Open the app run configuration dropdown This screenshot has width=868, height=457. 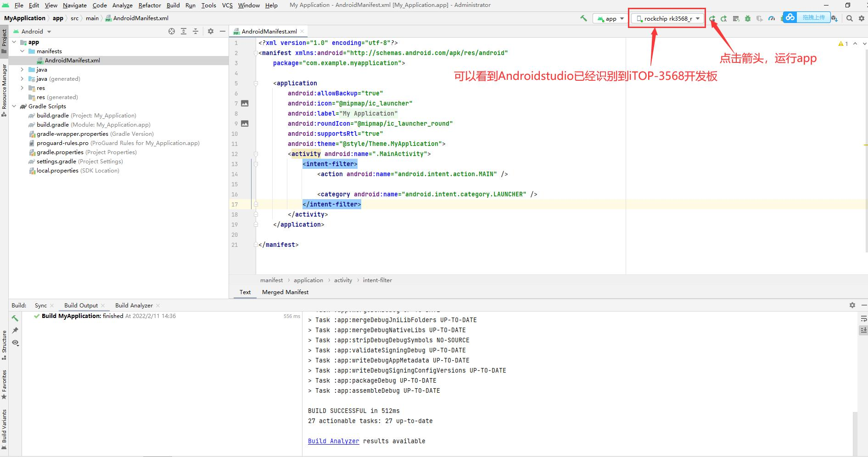[x=610, y=18]
